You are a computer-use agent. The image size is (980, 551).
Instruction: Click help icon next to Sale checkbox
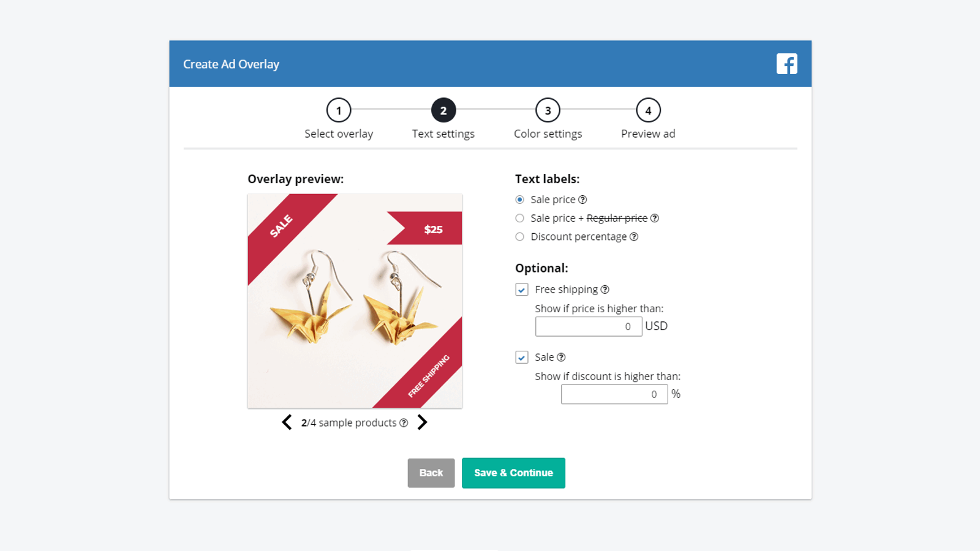pyautogui.click(x=561, y=358)
